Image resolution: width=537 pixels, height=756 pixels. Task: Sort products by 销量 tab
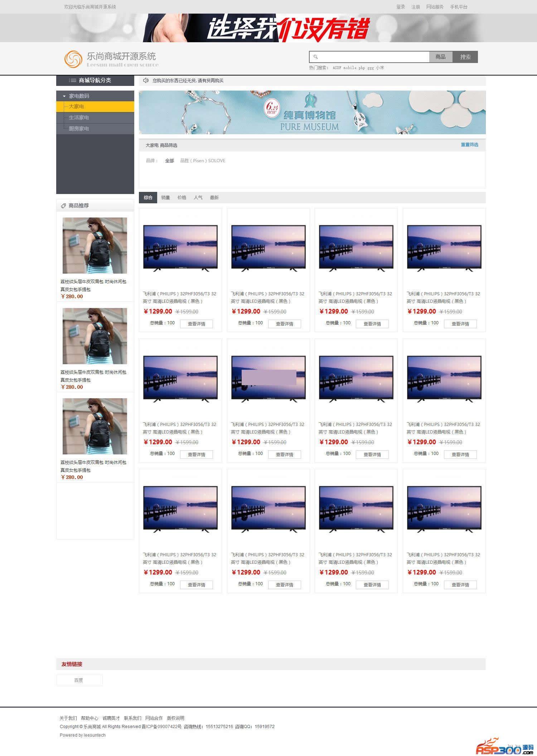(165, 198)
